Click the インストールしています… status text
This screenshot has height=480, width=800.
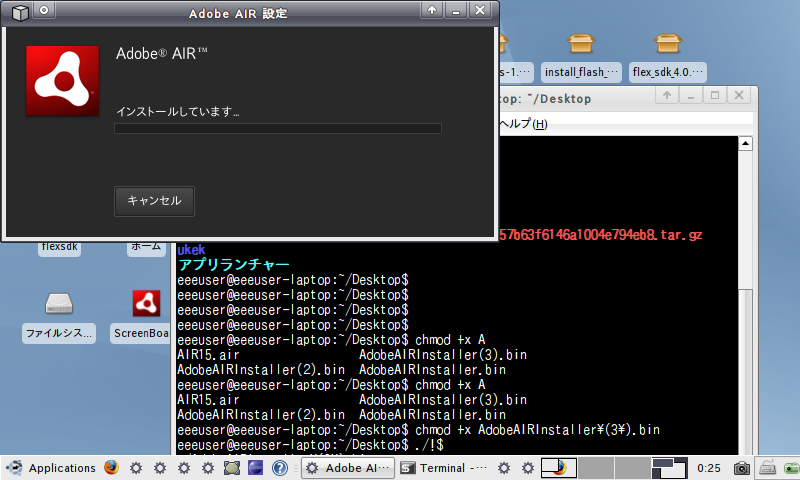(178, 111)
